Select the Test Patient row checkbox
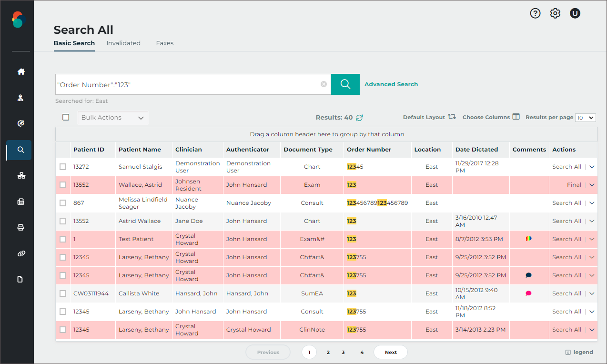This screenshot has height=364, width=607. pos(63,239)
